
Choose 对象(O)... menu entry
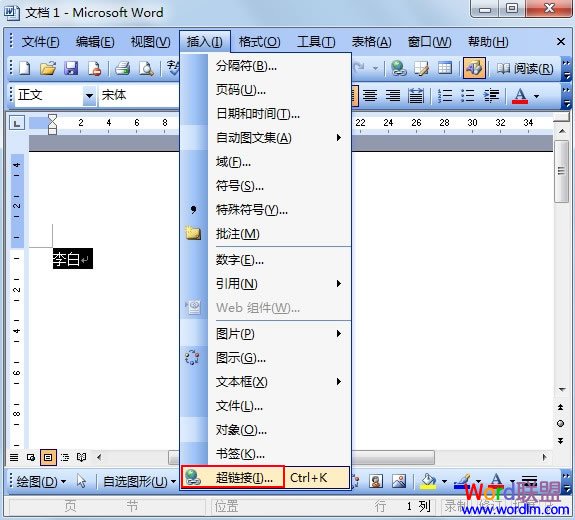point(265,430)
